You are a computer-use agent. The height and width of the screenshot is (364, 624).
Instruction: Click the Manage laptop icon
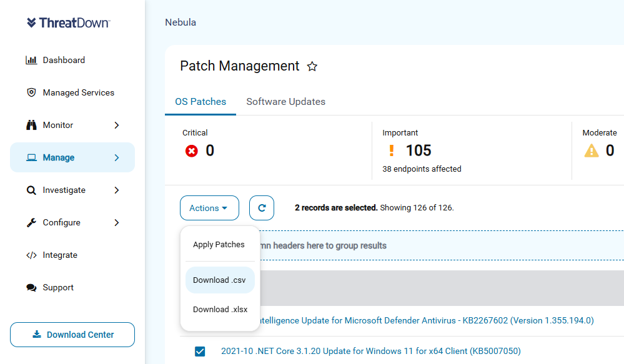[31, 157]
